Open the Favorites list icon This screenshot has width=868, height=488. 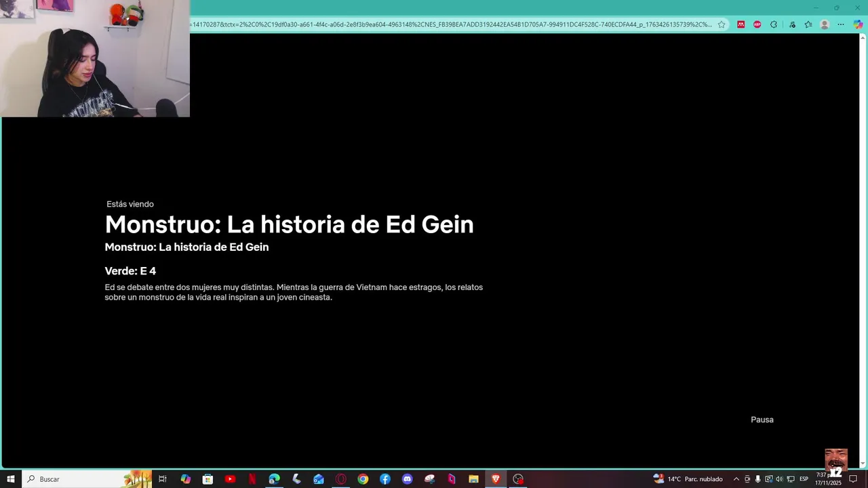[x=808, y=24]
